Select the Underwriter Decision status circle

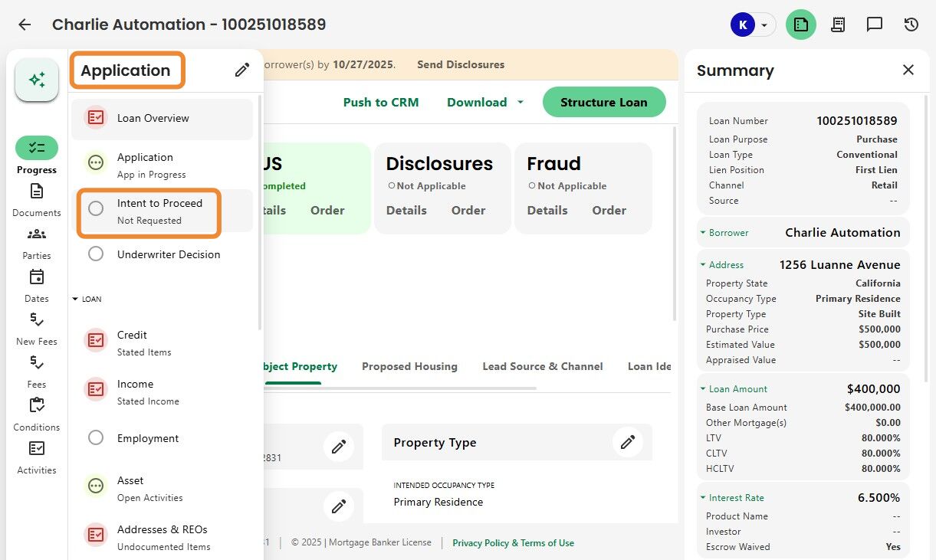tap(96, 254)
